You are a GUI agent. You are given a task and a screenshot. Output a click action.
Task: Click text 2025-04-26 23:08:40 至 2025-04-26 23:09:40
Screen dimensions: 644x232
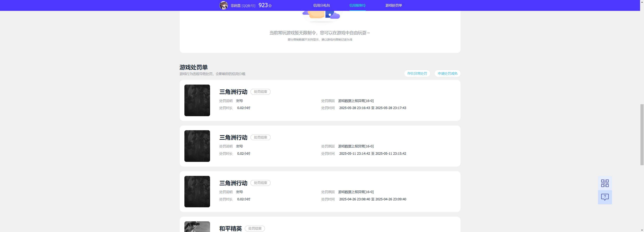pyautogui.click(x=373, y=199)
